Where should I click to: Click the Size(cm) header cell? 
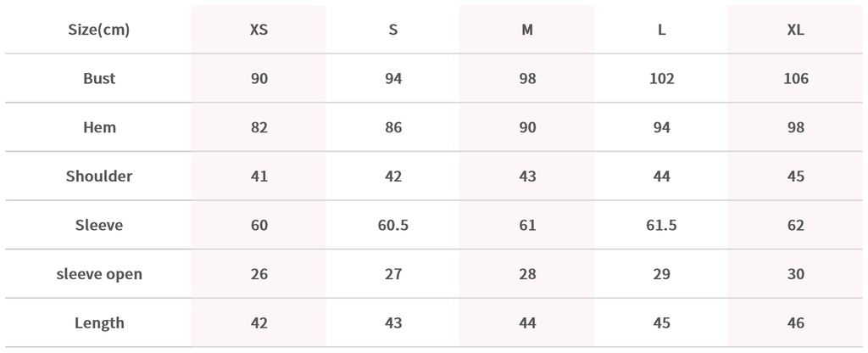(99, 30)
